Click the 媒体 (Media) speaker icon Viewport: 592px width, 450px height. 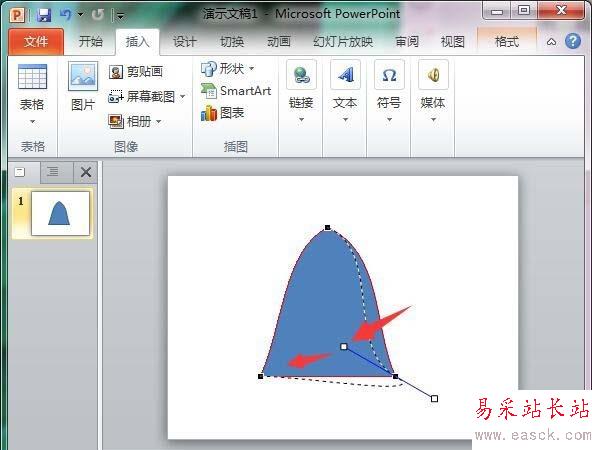433,75
